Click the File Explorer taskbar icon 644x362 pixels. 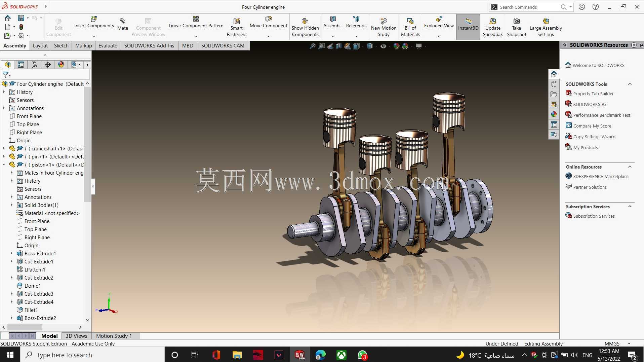[237, 355]
